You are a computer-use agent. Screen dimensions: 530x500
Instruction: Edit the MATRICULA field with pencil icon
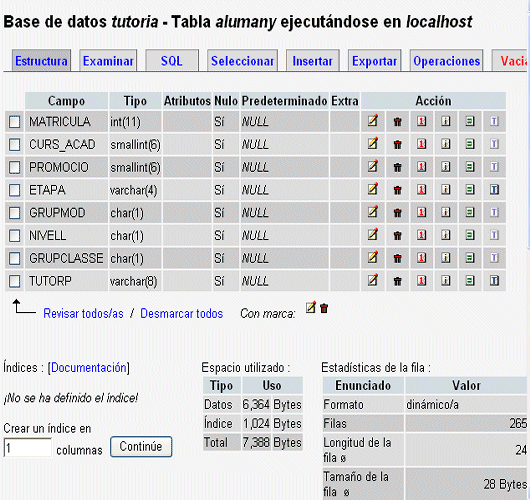pyautogui.click(x=373, y=121)
